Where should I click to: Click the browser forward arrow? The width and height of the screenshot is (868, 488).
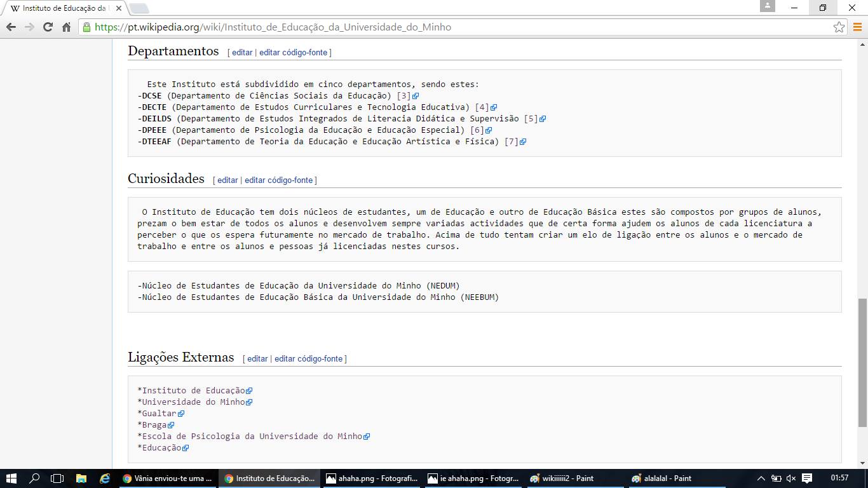(x=29, y=27)
